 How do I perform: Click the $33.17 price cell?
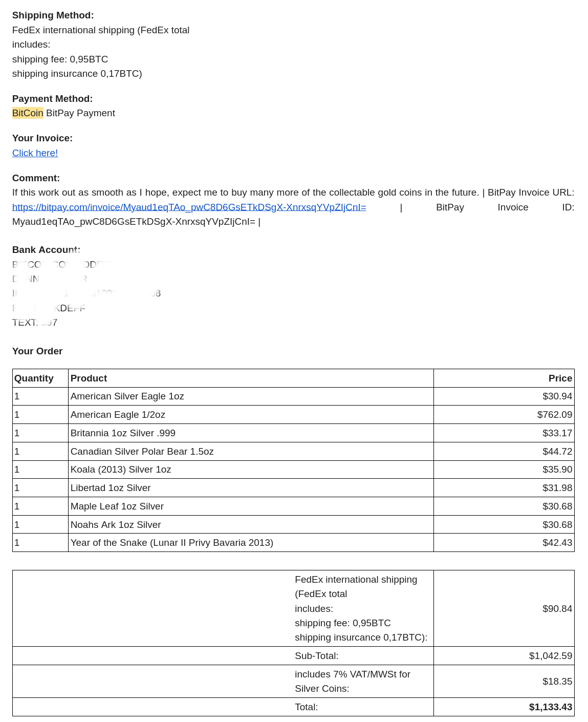[x=504, y=433]
